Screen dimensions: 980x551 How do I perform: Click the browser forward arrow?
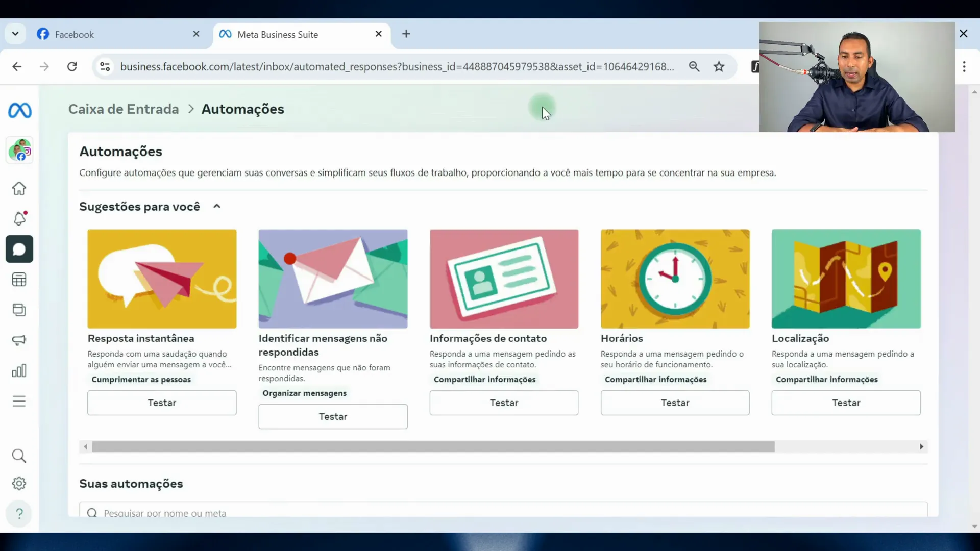click(x=44, y=66)
